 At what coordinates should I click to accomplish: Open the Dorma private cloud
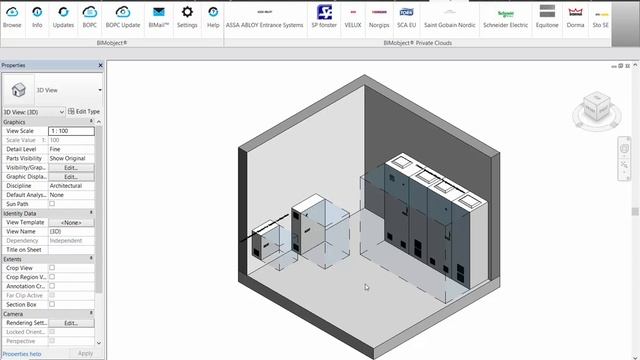[576, 17]
